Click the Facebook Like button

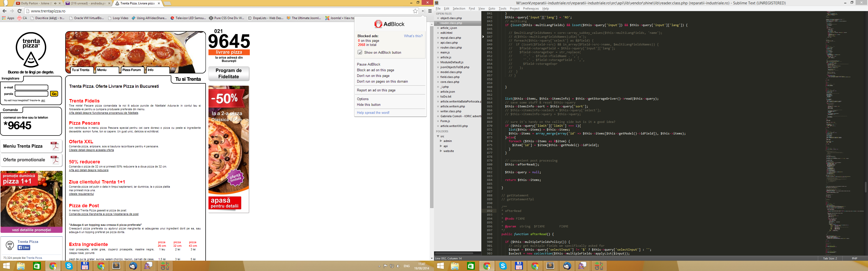point(24,248)
